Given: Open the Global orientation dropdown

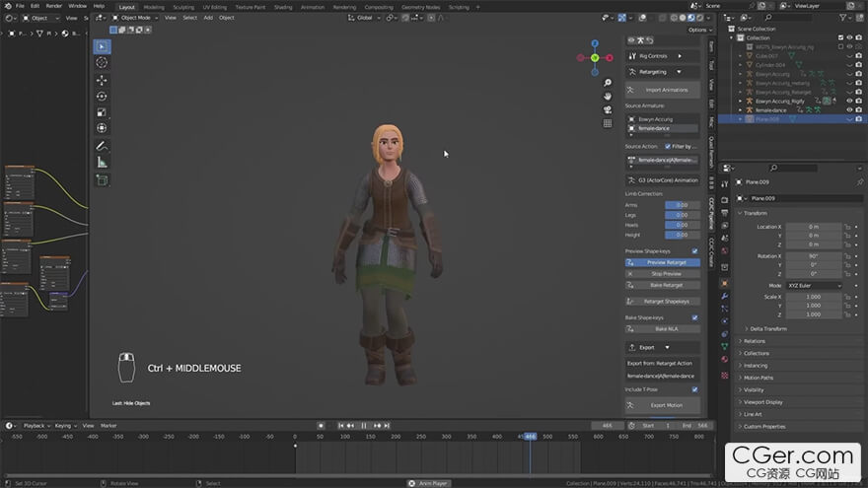Looking at the screenshot, I should click(x=364, y=18).
